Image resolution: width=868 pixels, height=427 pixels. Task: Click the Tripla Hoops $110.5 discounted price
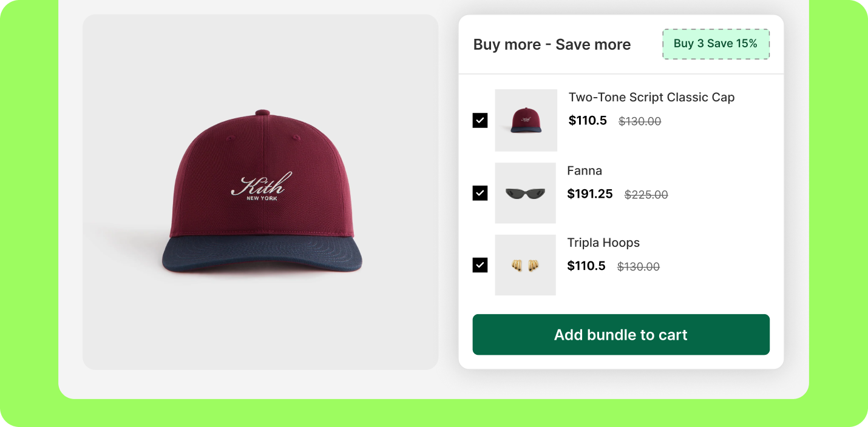click(586, 266)
